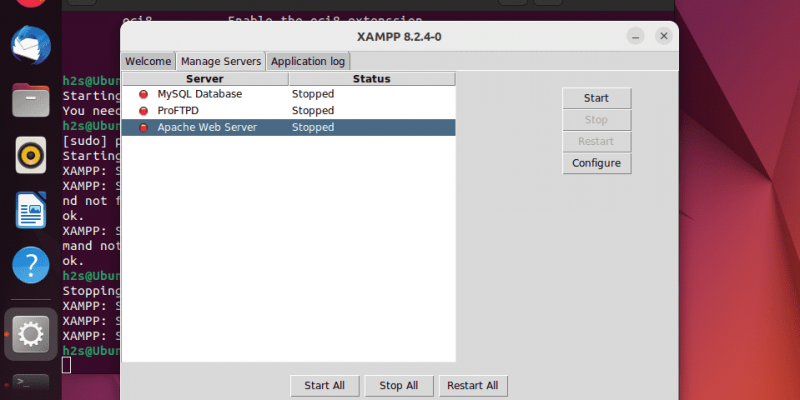Viewport: 800px width, 400px height.
Task: Click the Start All button
Action: coord(324,386)
